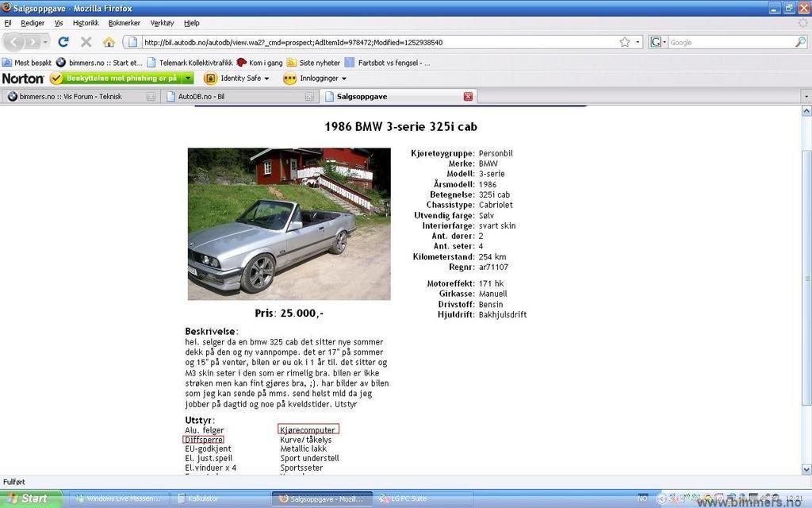Open the Historikk menu

(x=86, y=23)
